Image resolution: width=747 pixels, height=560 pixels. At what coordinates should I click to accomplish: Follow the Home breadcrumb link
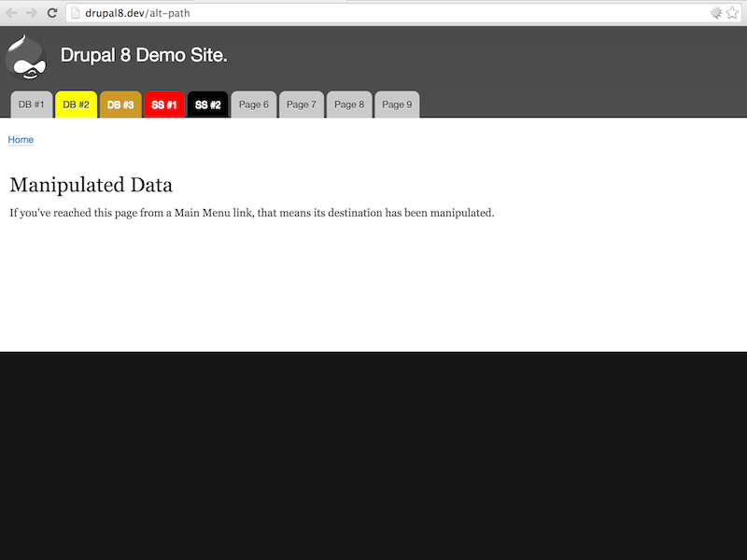(21, 140)
